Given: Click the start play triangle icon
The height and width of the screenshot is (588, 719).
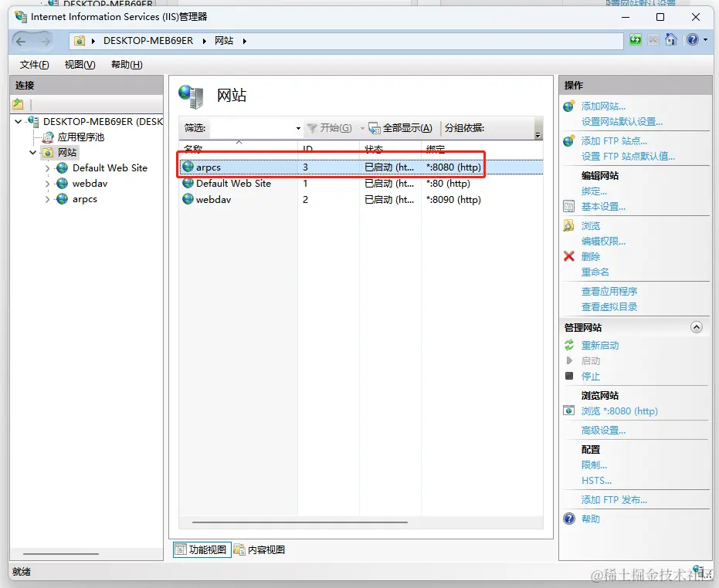Looking at the screenshot, I should click(569, 360).
